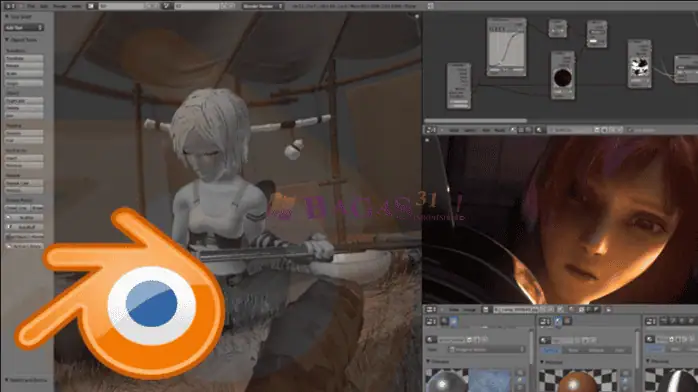
Task: Click the Delete button in tool shelf
Action: click(x=24, y=108)
